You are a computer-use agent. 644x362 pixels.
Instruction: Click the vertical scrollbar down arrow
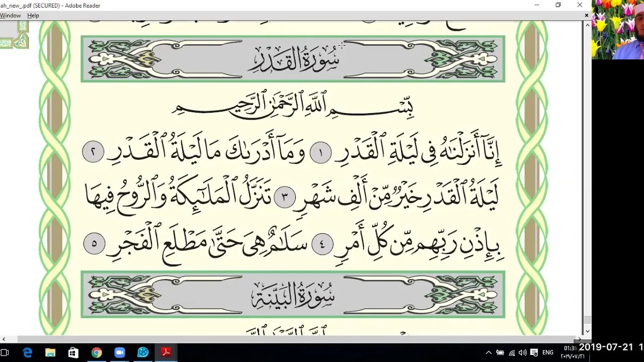[587, 332]
